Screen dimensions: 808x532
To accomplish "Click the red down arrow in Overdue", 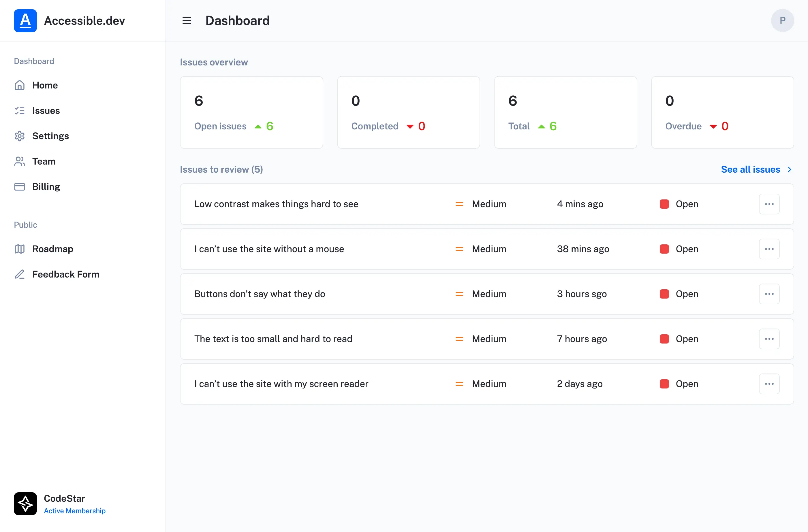I will (x=713, y=127).
